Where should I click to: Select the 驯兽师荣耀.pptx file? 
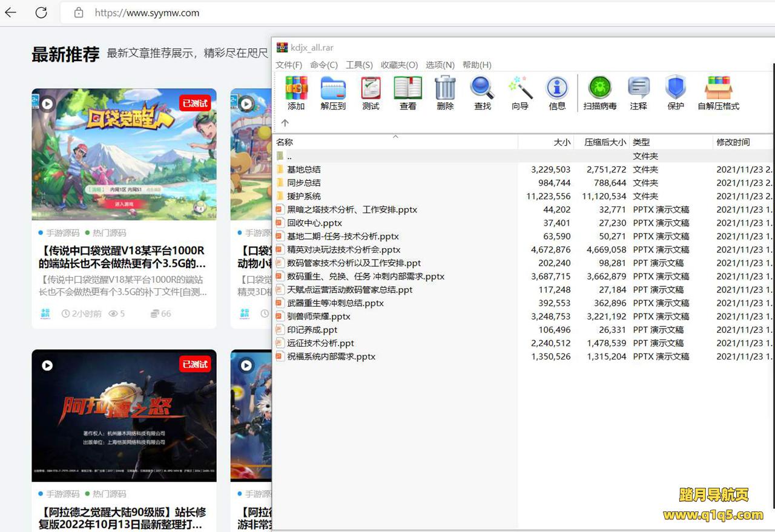tap(318, 317)
